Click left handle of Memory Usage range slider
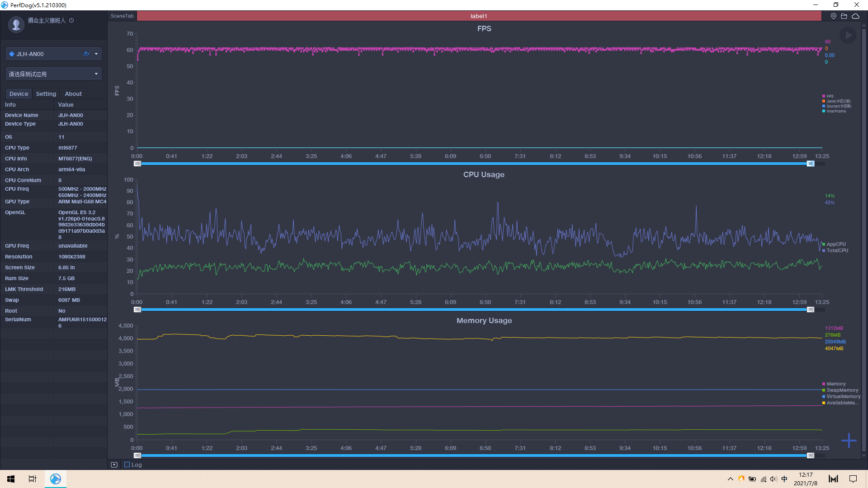The image size is (868, 488). point(137,455)
